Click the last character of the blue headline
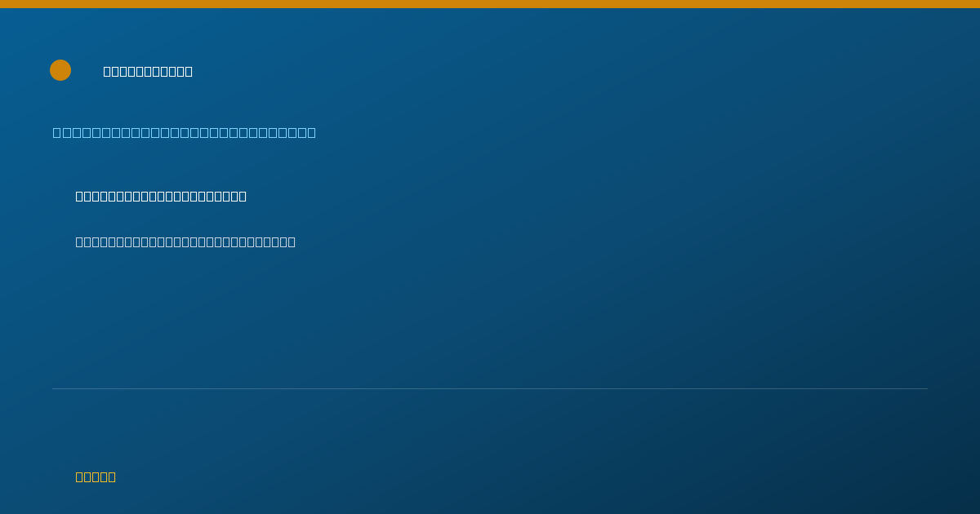The image size is (980, 514). pyautogui.click(x=311, y=132)
